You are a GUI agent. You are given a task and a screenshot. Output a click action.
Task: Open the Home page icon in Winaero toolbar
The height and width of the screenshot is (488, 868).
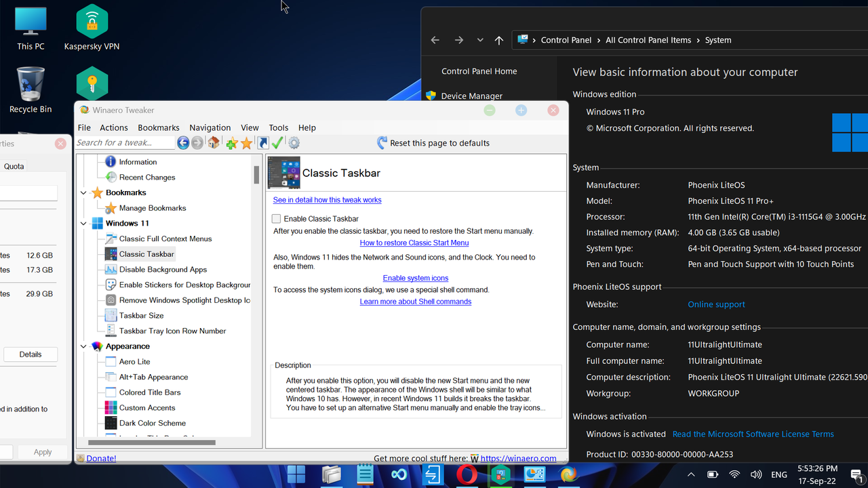click(214, 143)
